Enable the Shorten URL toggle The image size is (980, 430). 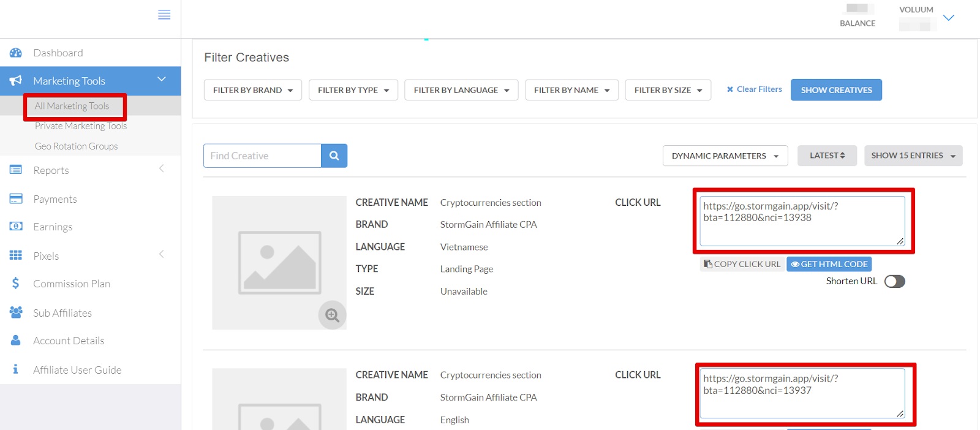pyautogui.click(x=894, y=281)
